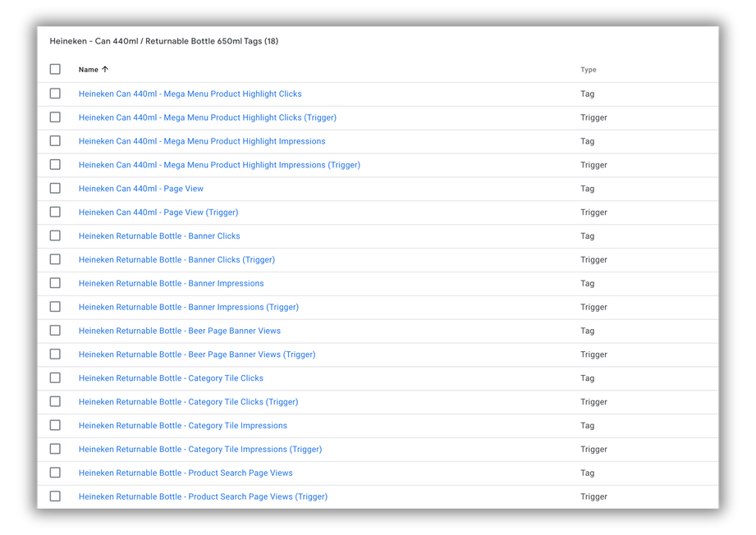
Task: Click 'Tag' type in Banner Clicks row
Action: (x=587, y=235)
